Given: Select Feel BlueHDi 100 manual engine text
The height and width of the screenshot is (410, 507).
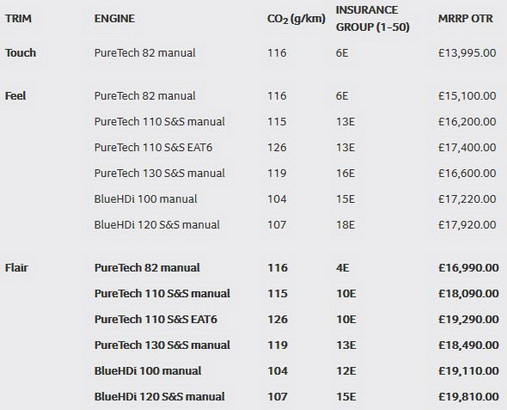Looking at the screenshot, I should point(146,199).
